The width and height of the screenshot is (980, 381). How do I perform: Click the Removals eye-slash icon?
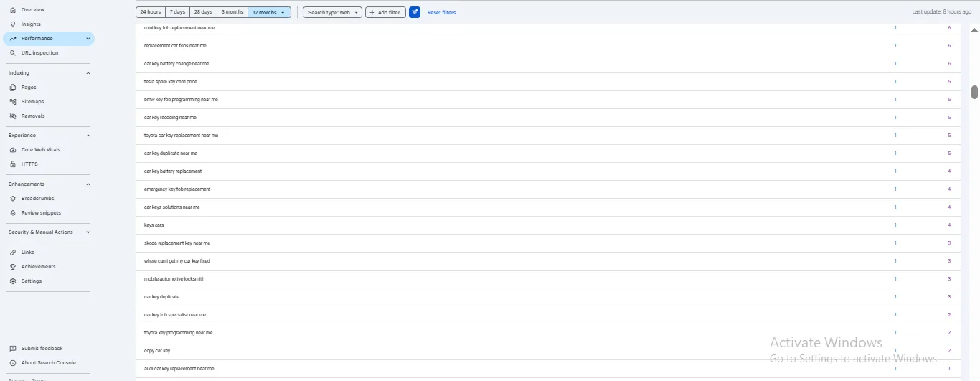(x=13, y=116)
